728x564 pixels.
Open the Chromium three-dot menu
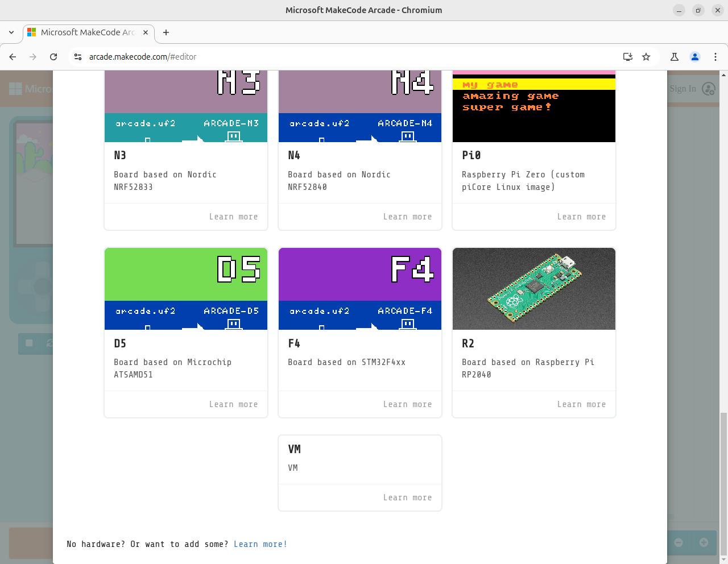point(715,57)
